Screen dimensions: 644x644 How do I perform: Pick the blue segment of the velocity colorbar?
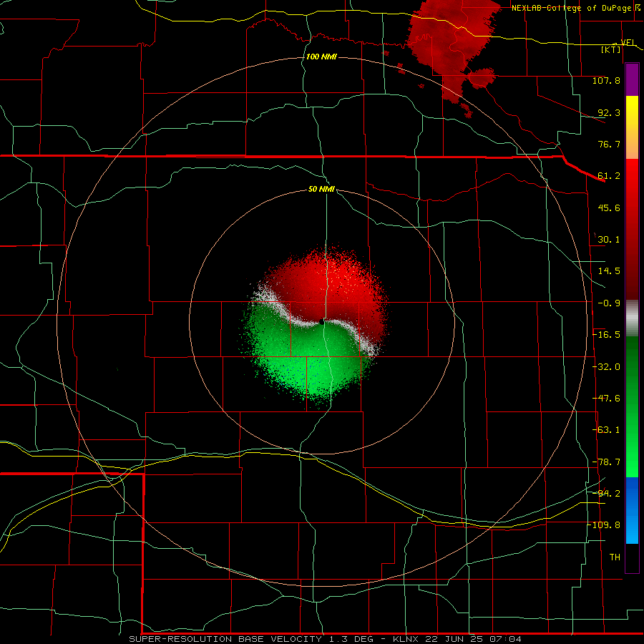(632, 510)
